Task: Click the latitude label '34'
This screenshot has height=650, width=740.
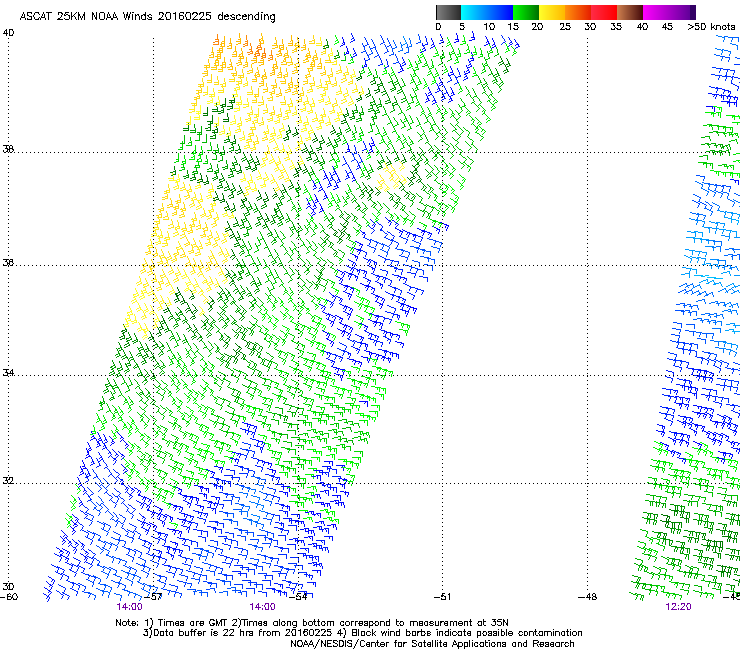Action: coord(8,373)
